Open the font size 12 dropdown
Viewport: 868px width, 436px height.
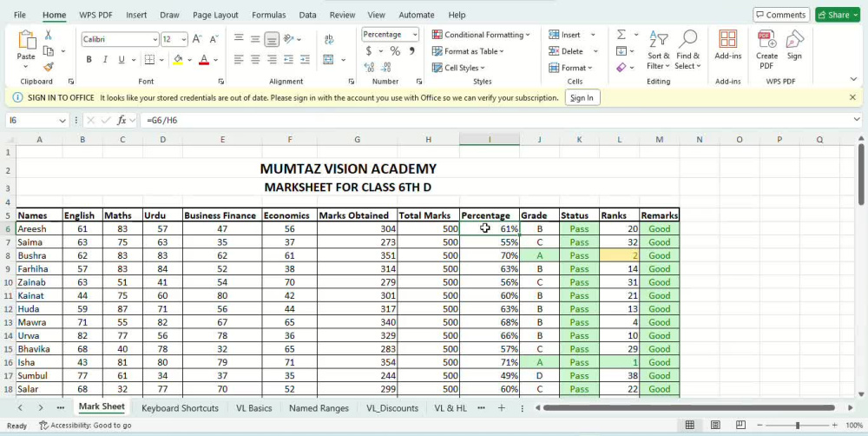(x=183, y=39)
